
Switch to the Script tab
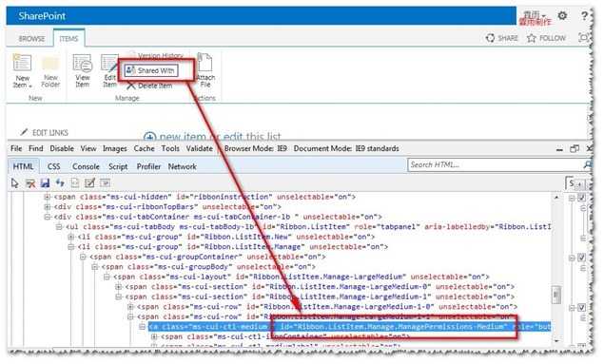118,166
